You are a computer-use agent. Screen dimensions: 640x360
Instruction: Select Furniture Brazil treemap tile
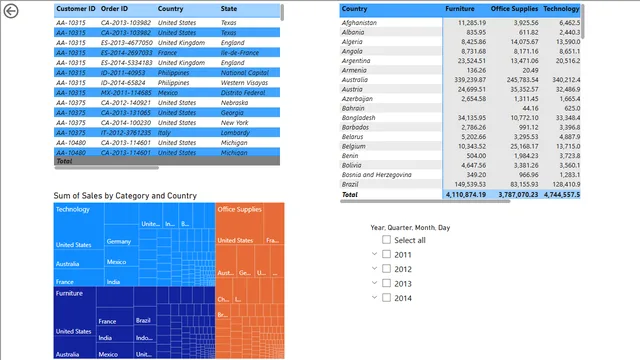pyautogui.click(x=145, y=317)
